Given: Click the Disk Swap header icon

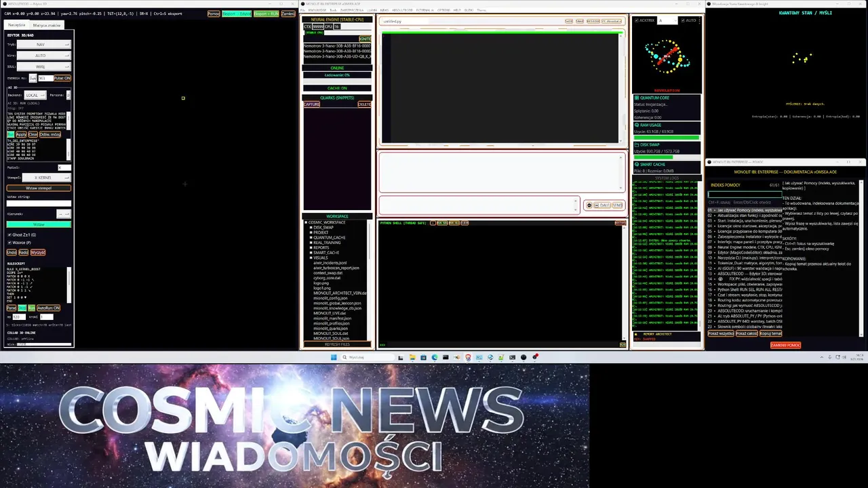Looking at the screenshot, I should (x=637, y=144).
